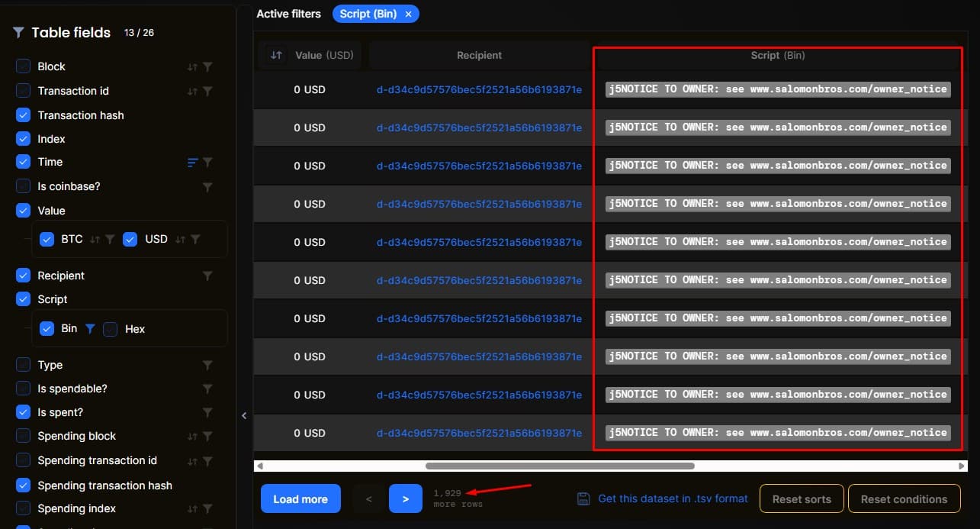Uncheck the Index field
The height and width of the screenshot is (529, 980).
[23, 139]
